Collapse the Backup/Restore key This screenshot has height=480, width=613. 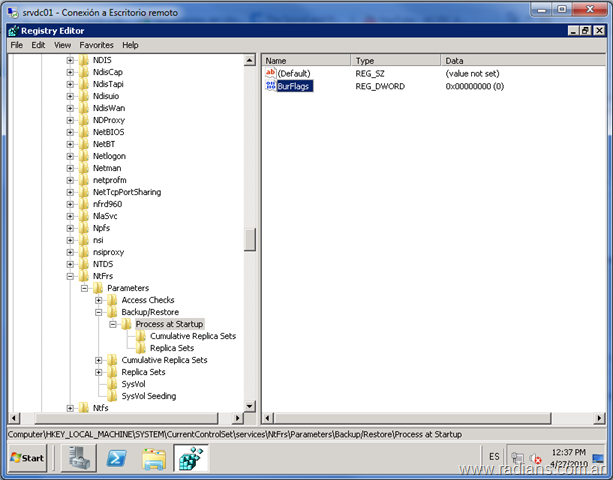coord(99,313)
